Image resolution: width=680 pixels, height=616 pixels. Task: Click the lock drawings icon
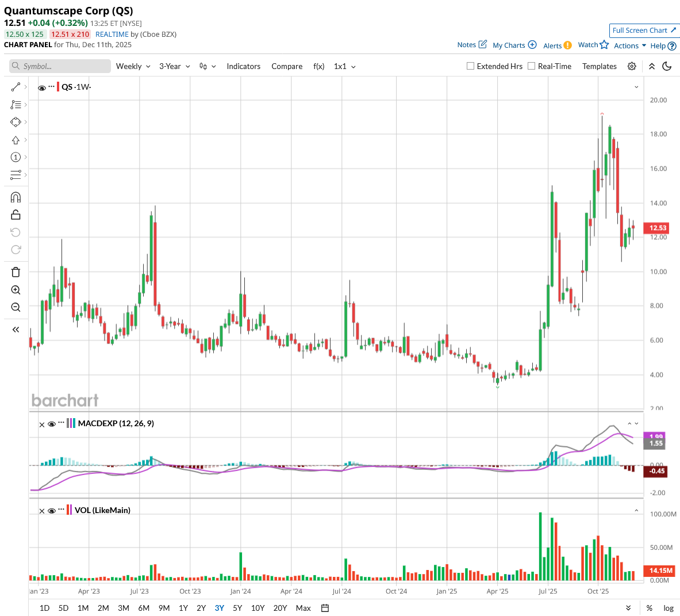point(16,215)
